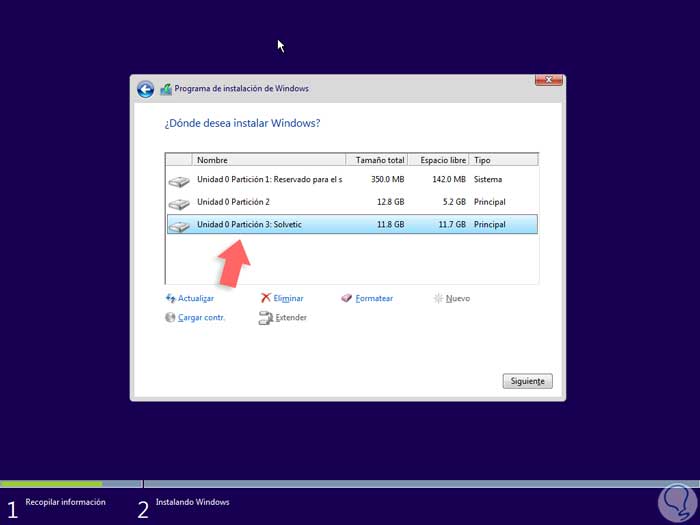
Task: Click the Extender link
Action: [291, 317]
